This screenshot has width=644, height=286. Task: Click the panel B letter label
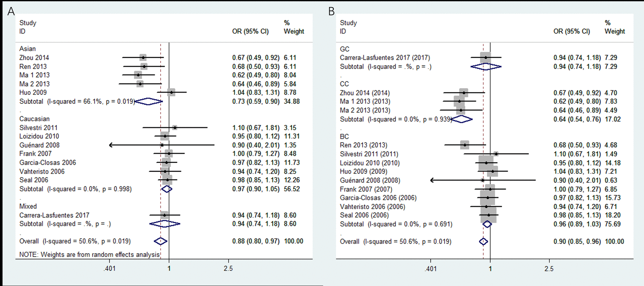point(332,11)
